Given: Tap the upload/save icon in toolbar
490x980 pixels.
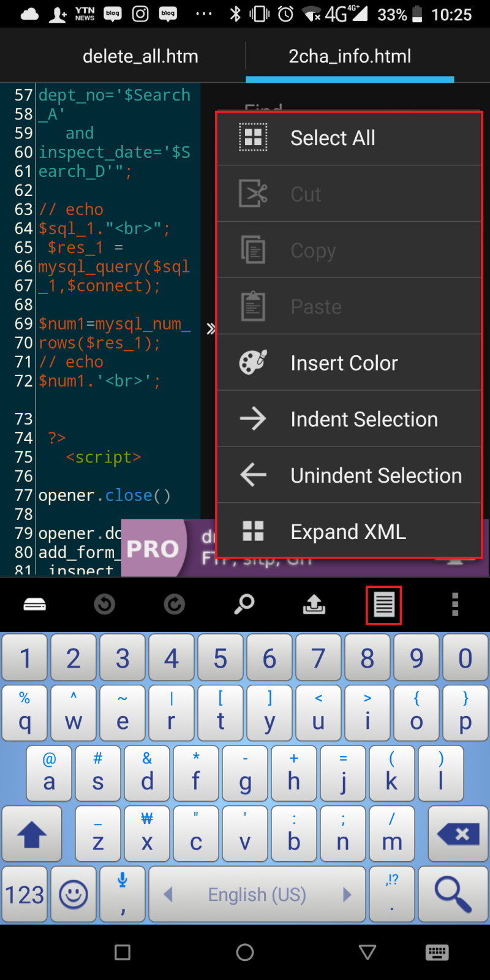Looking at the screenshot, I should 314,605.
